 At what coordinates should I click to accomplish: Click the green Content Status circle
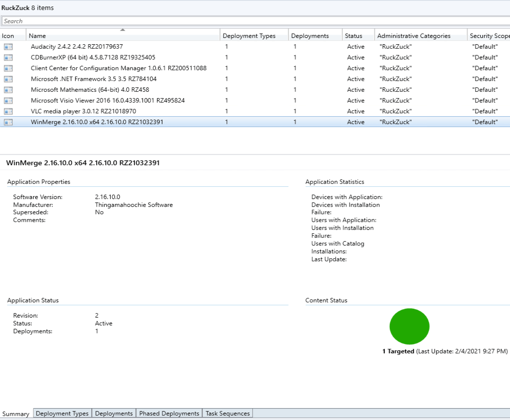tap(409, 326)
